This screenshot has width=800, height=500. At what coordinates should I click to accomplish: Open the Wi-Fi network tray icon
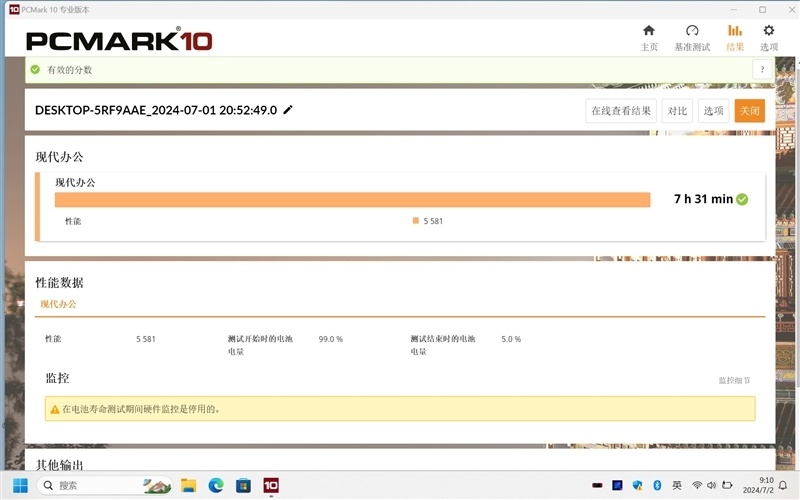(697, 485)
